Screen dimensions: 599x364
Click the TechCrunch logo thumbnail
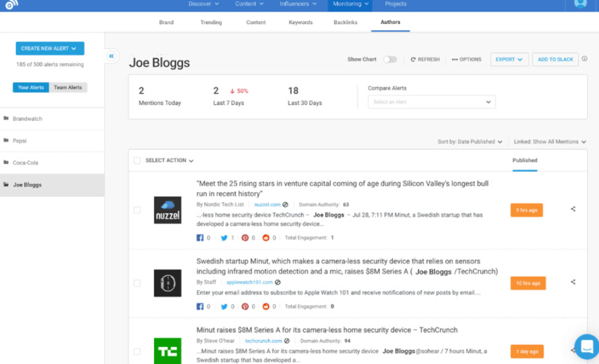coord(168,351)
